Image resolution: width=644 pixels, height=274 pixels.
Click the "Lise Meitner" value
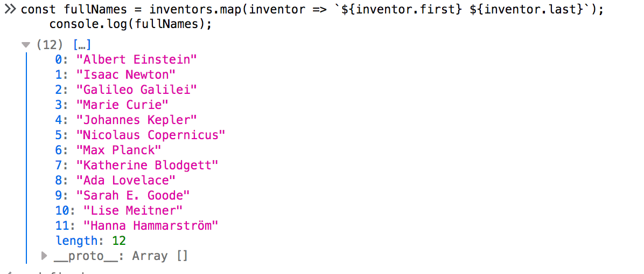[133, 210]
